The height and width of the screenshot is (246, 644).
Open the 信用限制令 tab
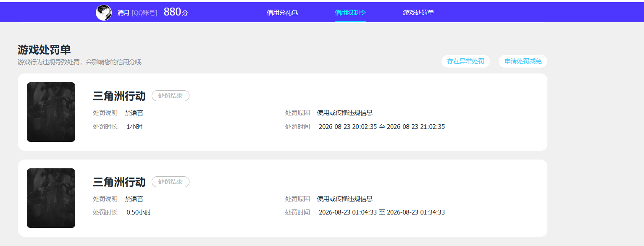350,13
